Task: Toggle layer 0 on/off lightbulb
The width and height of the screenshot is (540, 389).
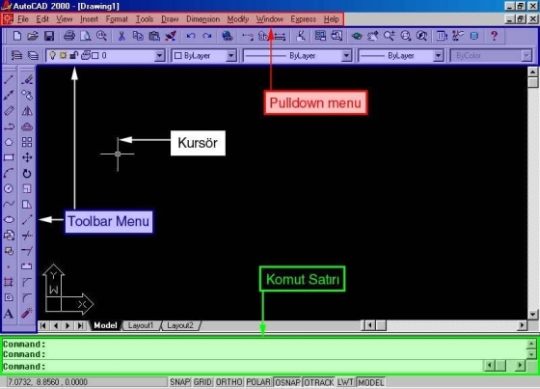Action: pos(52,55)
